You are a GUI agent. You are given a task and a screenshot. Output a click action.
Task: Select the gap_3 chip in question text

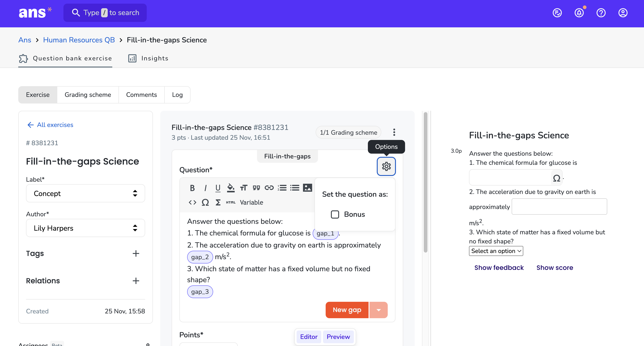click(x=200, y=292)
